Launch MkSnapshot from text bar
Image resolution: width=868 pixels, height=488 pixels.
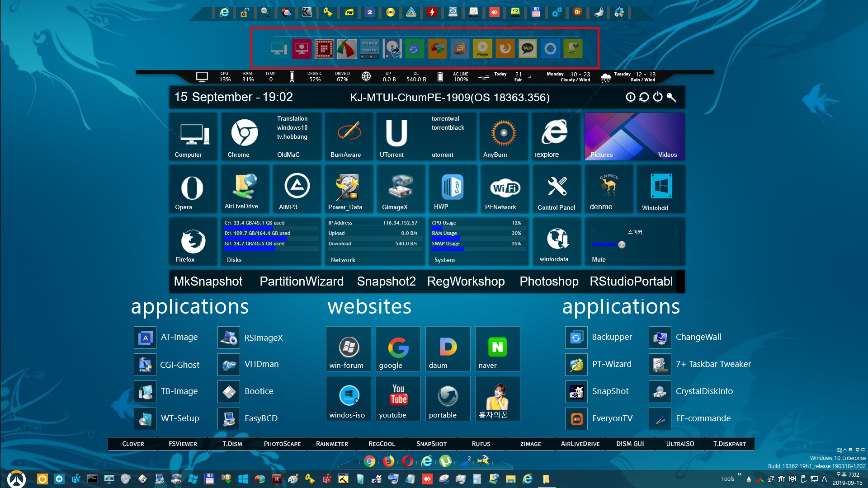(x=208, y=281)
